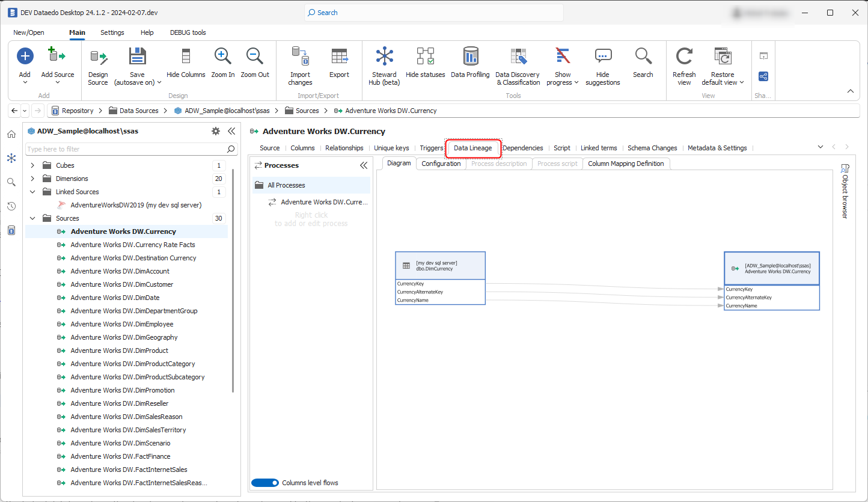
Task: Click the Export icon
Action: 339,57
